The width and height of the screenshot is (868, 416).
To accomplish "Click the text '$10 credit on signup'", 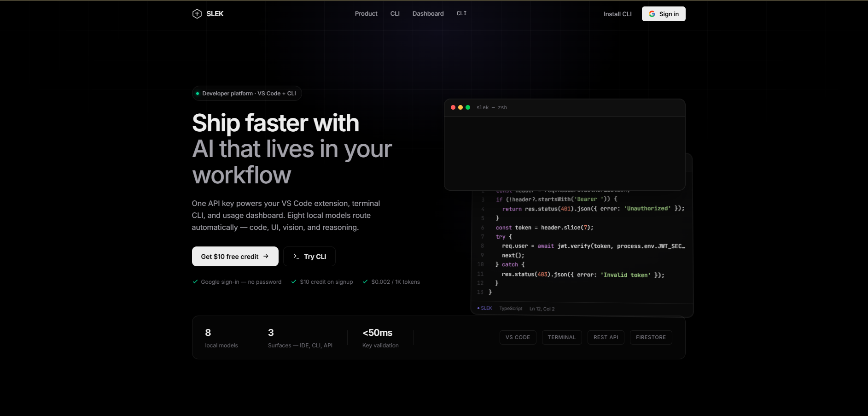I will (x=326, y=282).
